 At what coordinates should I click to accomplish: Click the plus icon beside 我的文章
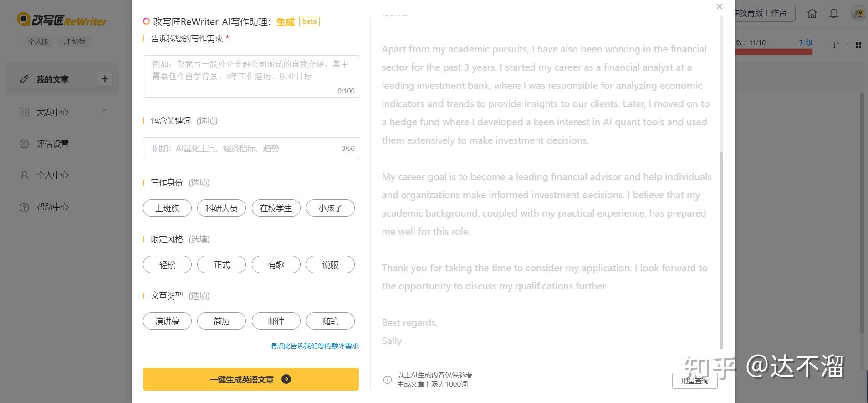pyautogui.click(x=104, y=79)
